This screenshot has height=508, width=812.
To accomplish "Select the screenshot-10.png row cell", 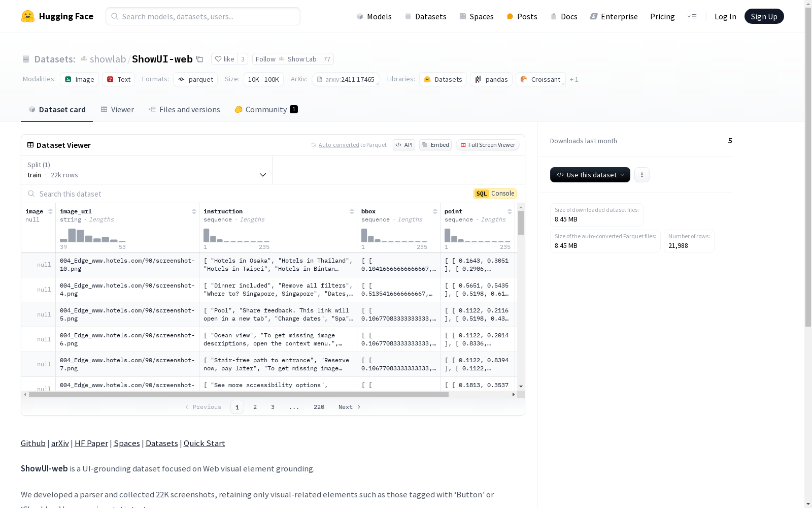I will pos(127,265).
